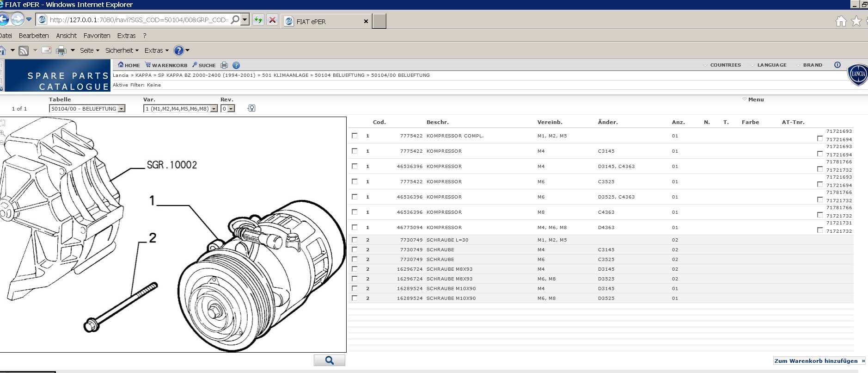This screenshot has height=373, width=868.
Task: Click the blue help question icon in command bar
Action: [179, 50]
